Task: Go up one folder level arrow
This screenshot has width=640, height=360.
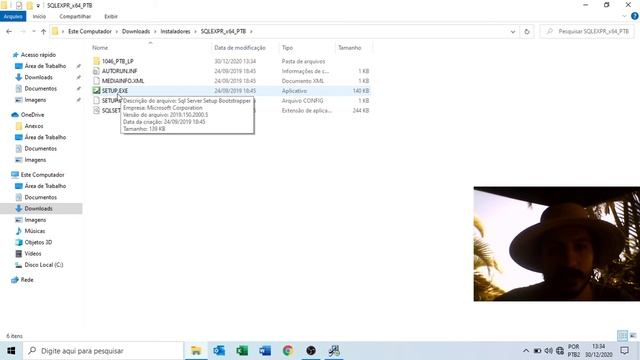Action: 43,31
